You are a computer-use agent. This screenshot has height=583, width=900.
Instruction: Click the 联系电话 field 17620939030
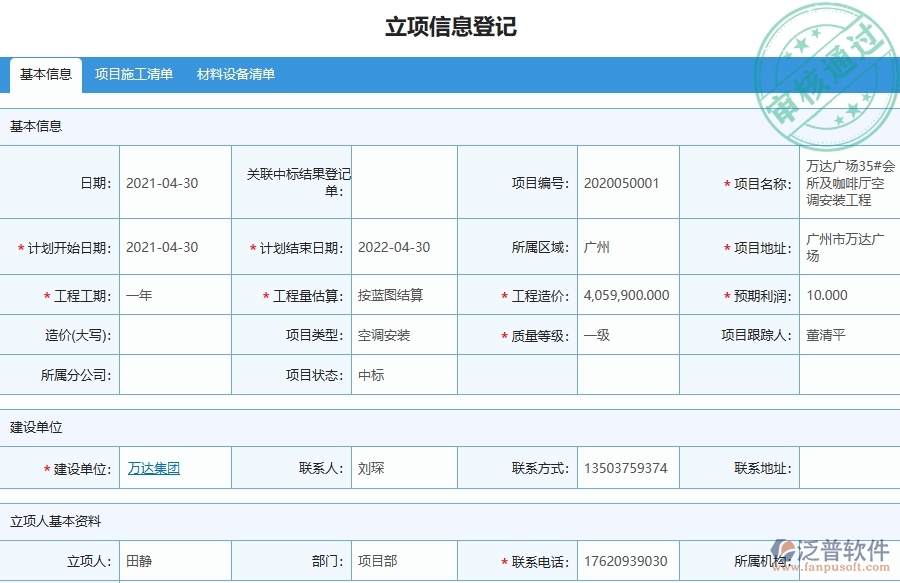[x=630, y=560]
